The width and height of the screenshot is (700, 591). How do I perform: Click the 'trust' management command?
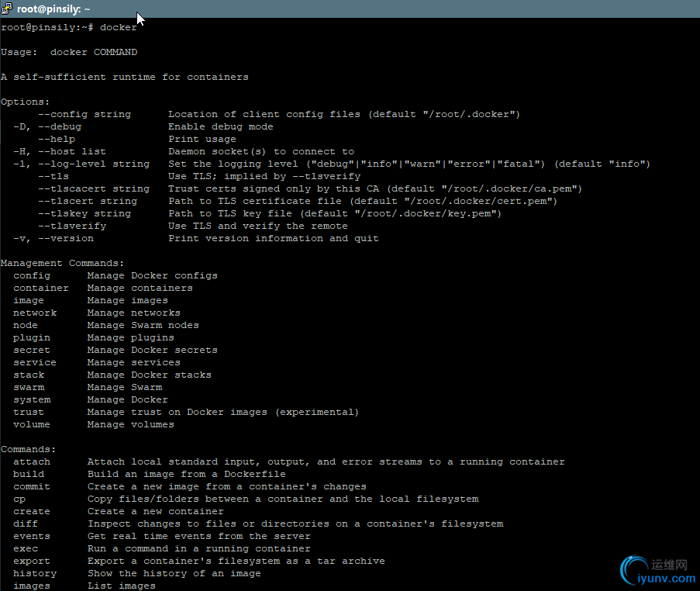[29, 413]
